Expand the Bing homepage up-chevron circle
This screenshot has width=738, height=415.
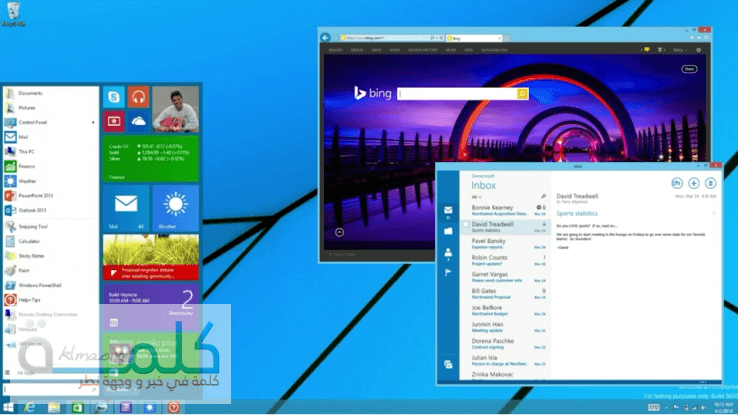pos(339,232)
